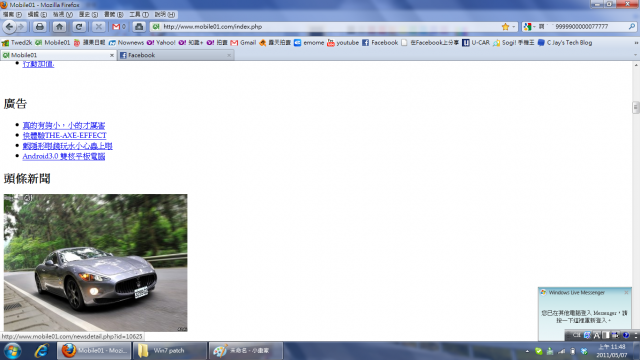Open the Android3.0 tablet link
This screenshot has width=640, height=360.
pos(64,156)
